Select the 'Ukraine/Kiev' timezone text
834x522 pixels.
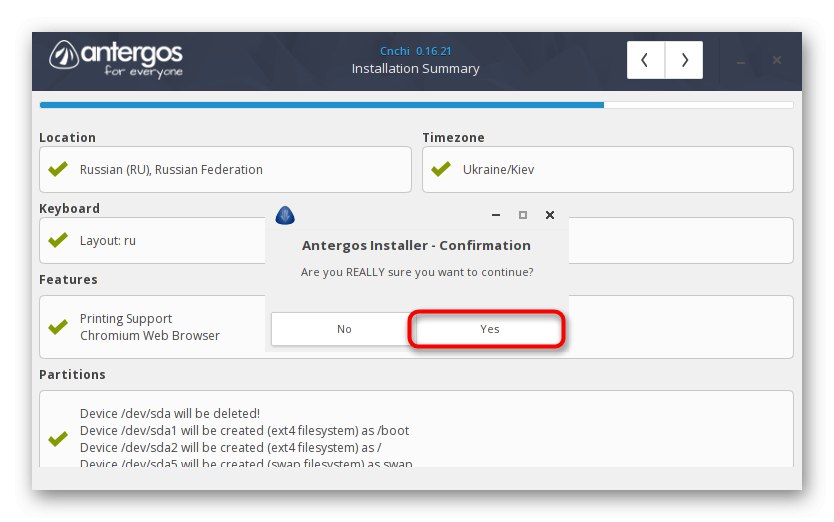click(498, 169)
